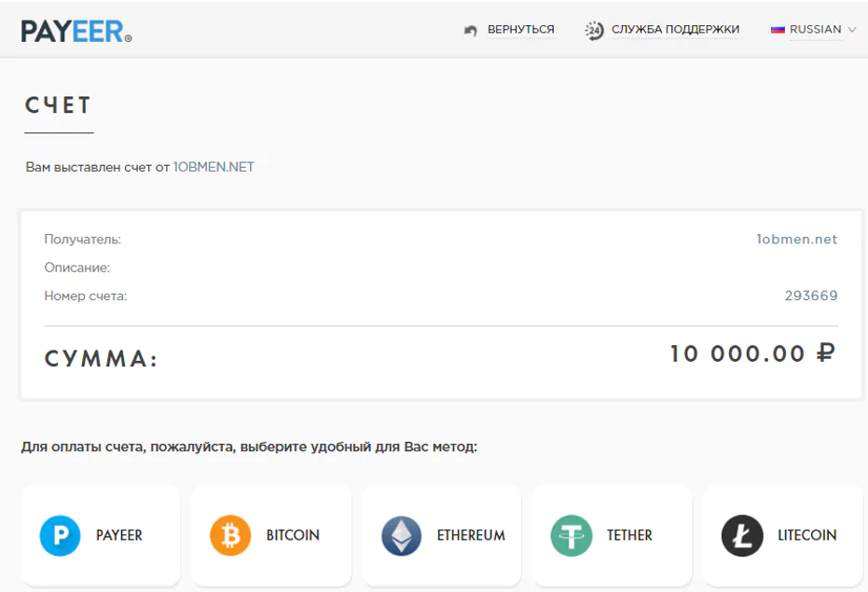Select the blue Payeer P icon

(x=61, y=535)
